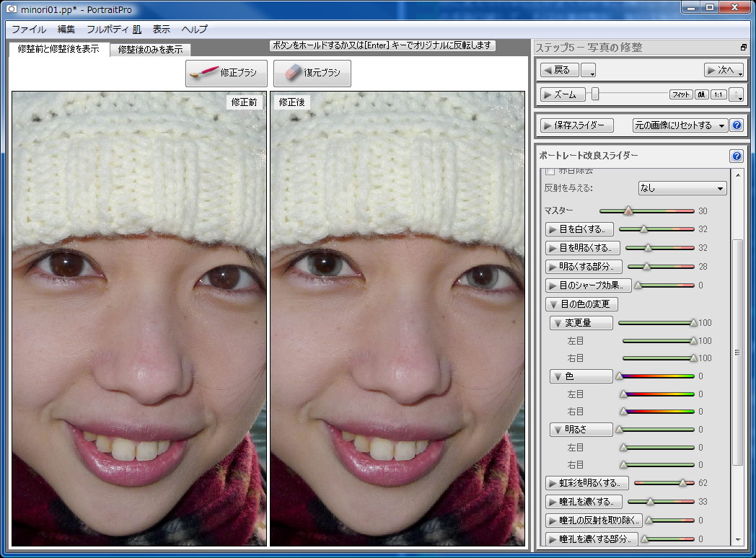Zoom to face with the 顔 button

point(701,94)
